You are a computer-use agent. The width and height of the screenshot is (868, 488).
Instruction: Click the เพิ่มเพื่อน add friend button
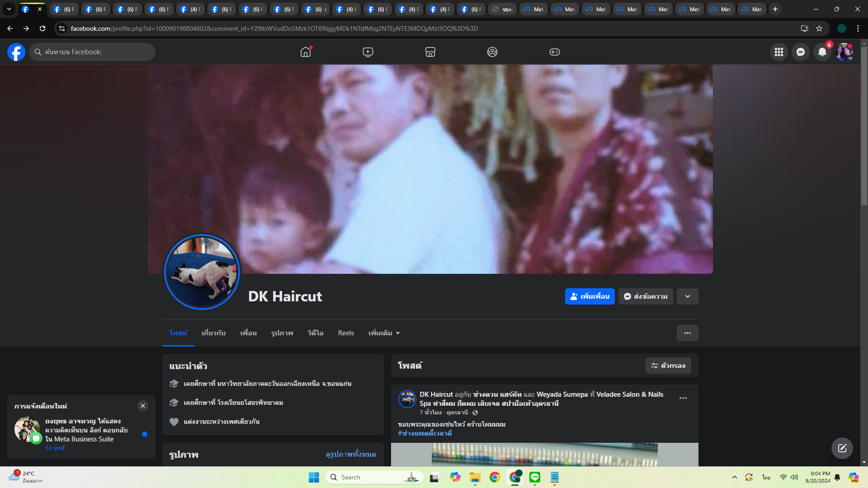pyautogui.click(x=590, y=296)
